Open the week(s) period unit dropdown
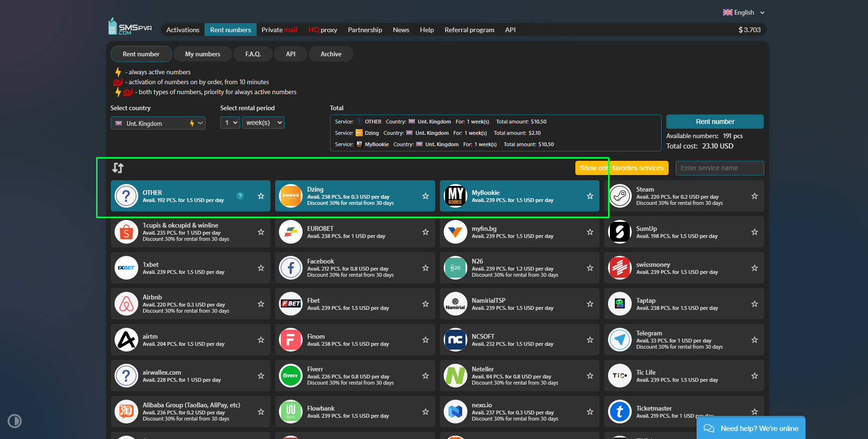Screen dimensions: 868x439 263,123
